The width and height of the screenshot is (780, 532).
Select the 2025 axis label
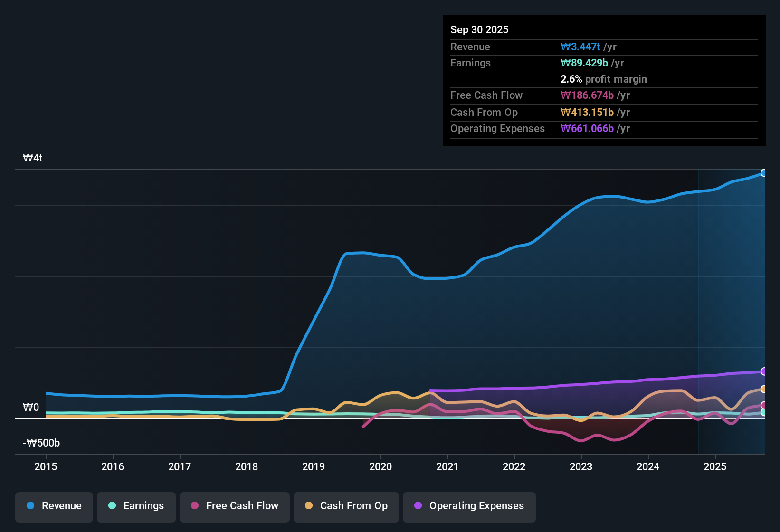715,467
